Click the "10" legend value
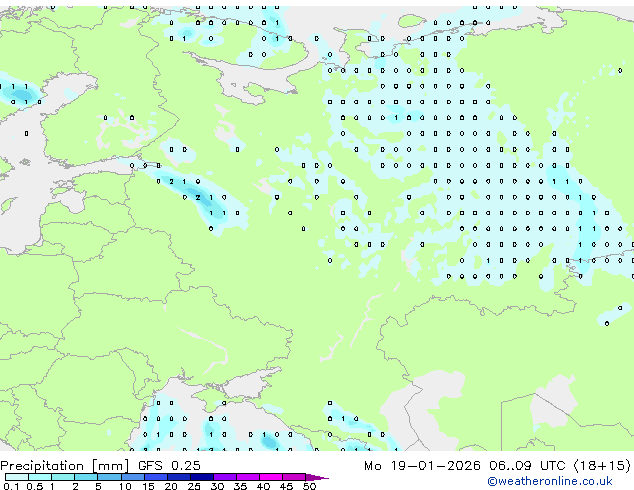Screen dimensions: 634x490 (125, 486)
